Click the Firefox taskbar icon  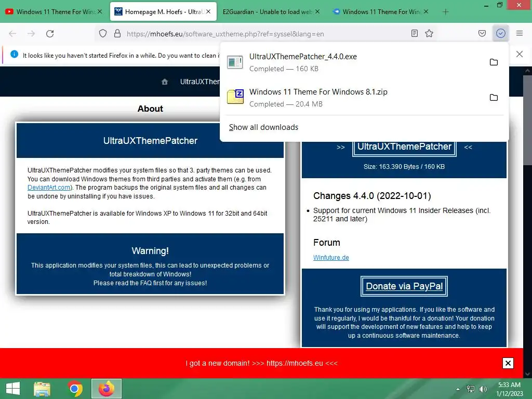click(107, 389)
